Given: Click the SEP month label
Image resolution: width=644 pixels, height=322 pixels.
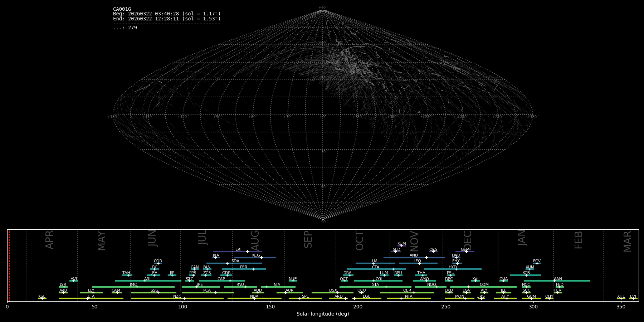Looking at the screenshot, I should click(308, 239).
